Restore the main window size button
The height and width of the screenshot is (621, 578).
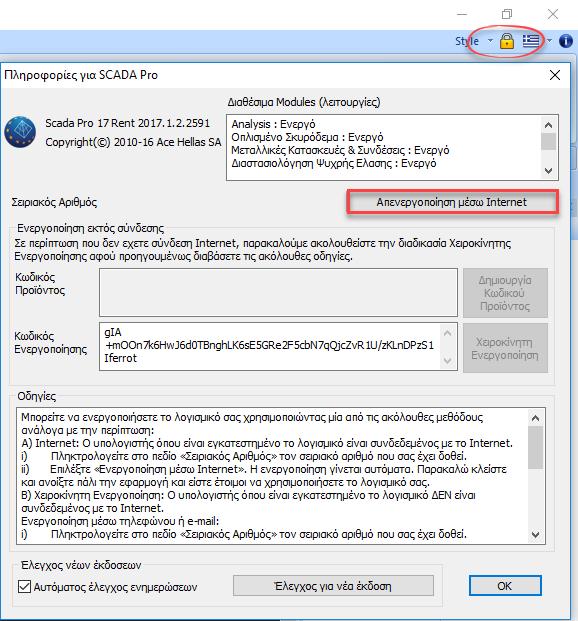coord(507,14)
